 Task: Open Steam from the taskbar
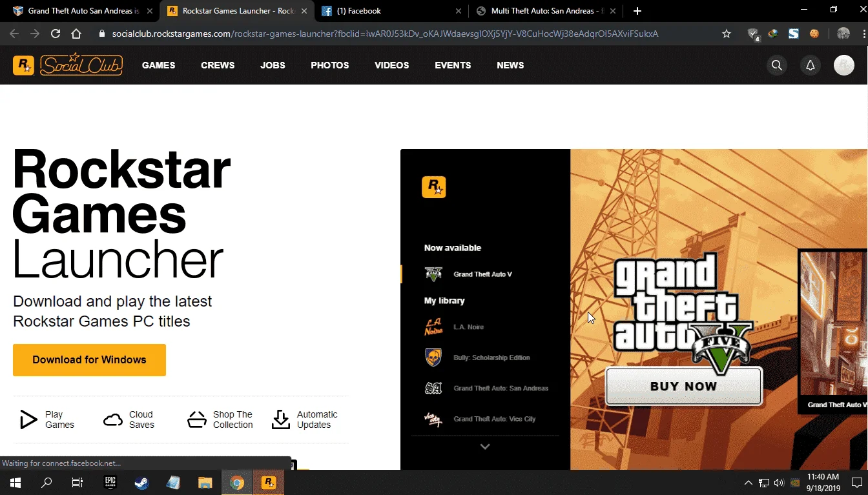(x=141, y=482)
